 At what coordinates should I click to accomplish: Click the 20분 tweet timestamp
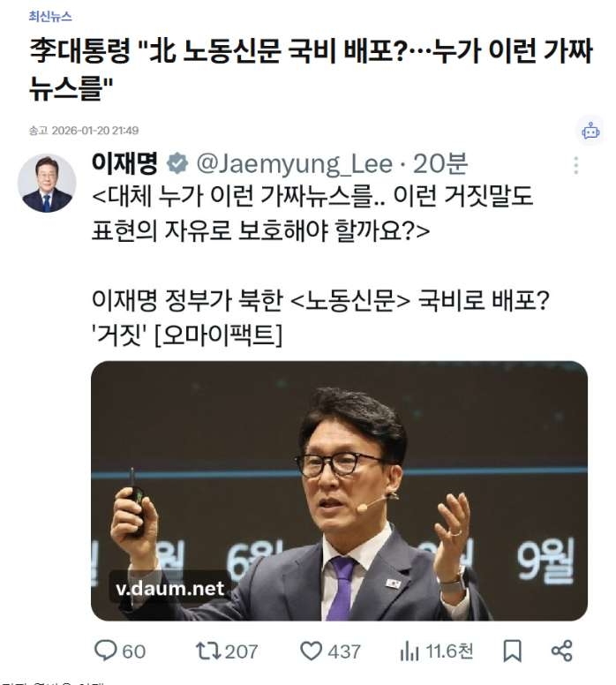tap(440, 164)
